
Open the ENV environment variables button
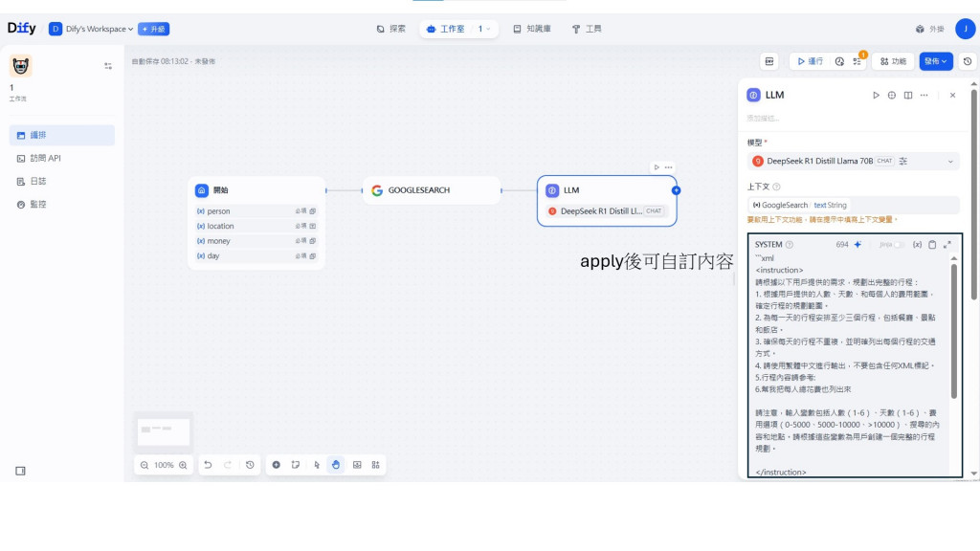click(x=769, y=61)
